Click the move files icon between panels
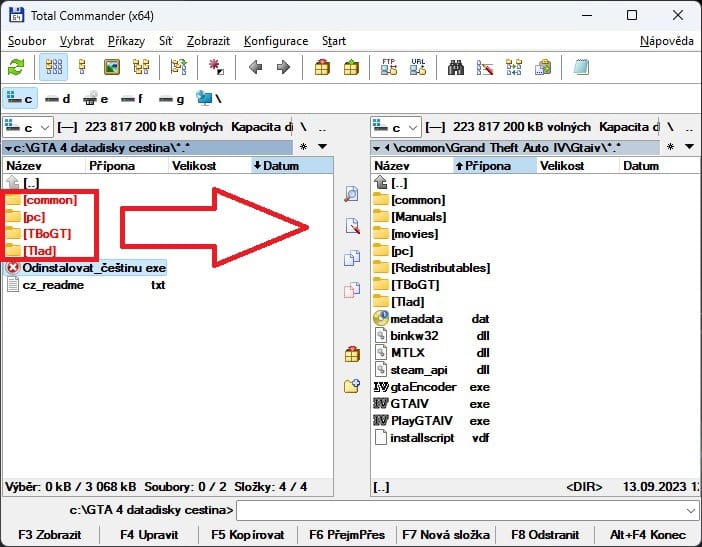Viewport: 702px width, 547px height. [352, 290]
